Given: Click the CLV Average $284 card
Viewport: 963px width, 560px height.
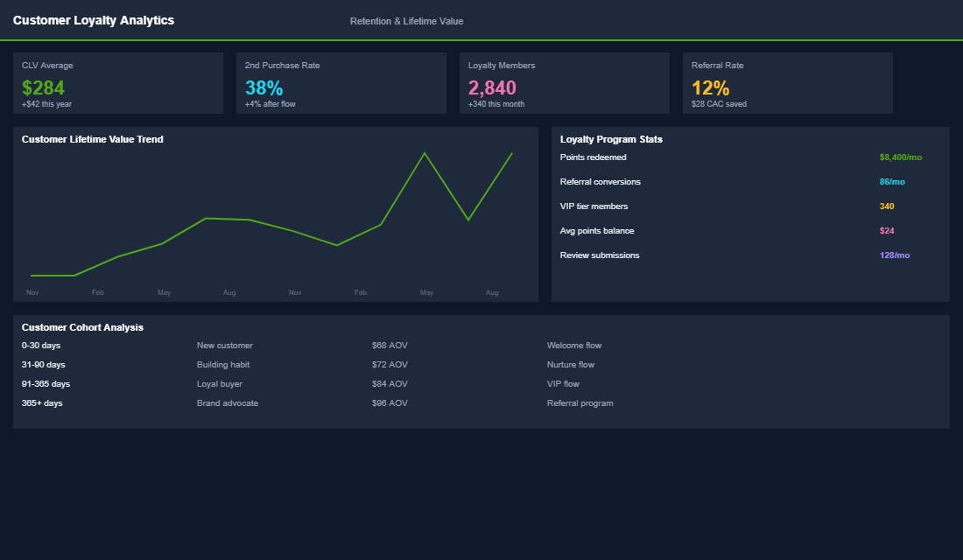Looking at the screenshot, I should click(118, 83).
